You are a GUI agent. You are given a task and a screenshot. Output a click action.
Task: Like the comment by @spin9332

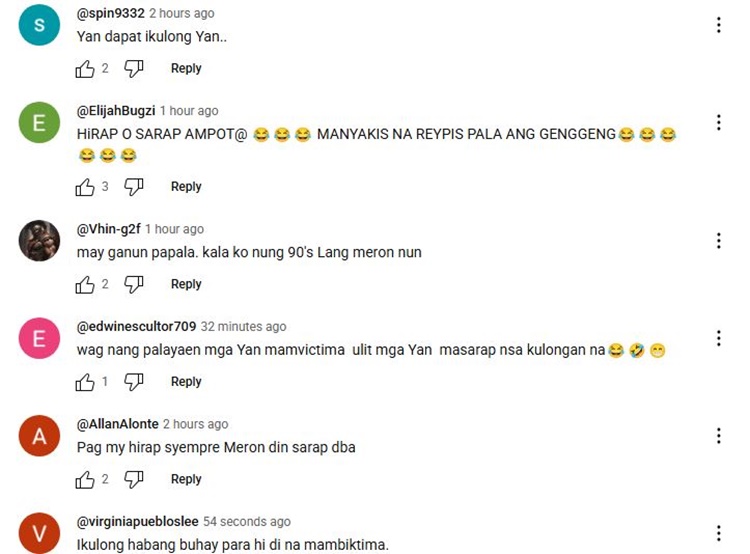[x=85, y=69]
